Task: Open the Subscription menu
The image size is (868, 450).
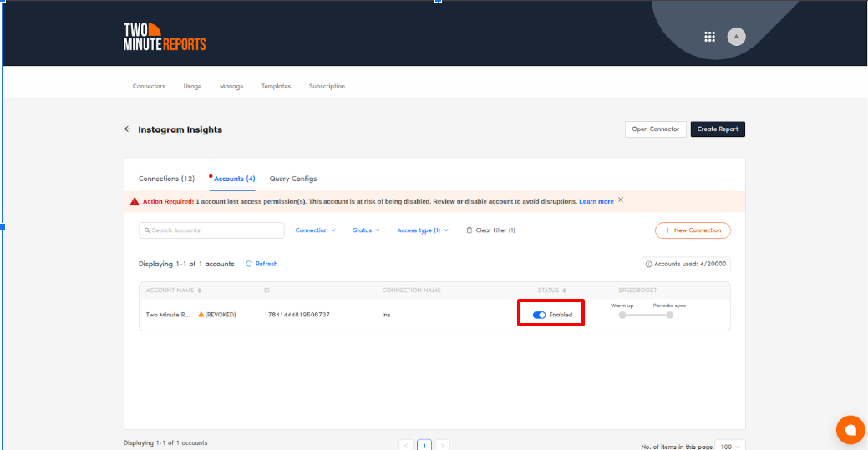Action: [x=327, y=86]
